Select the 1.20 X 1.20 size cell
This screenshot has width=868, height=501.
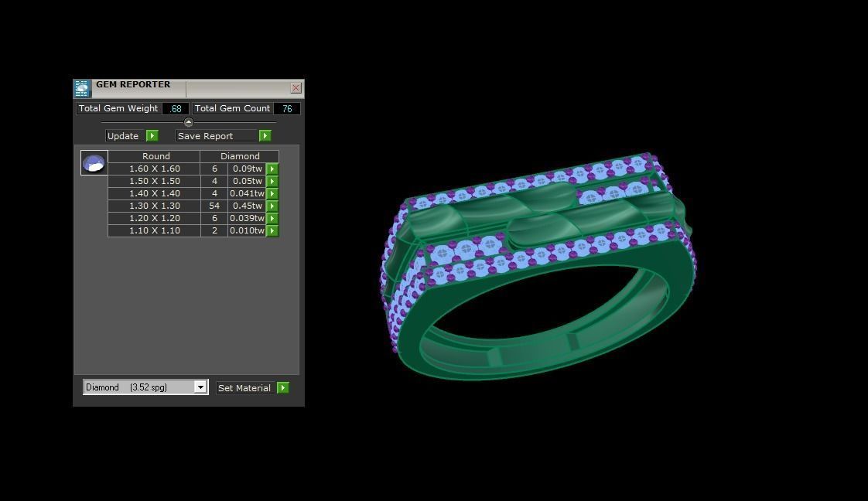click(155, 218)
